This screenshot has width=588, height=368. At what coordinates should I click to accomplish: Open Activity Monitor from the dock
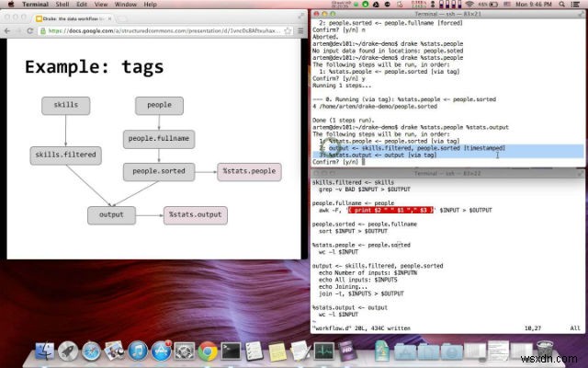click(324, 351)
